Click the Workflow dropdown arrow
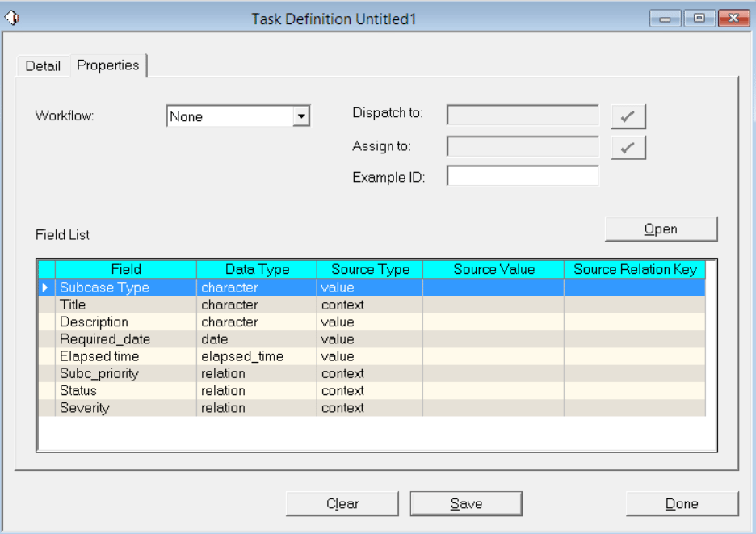The height and width of the screenshot is (534, 756). point(303,116)
